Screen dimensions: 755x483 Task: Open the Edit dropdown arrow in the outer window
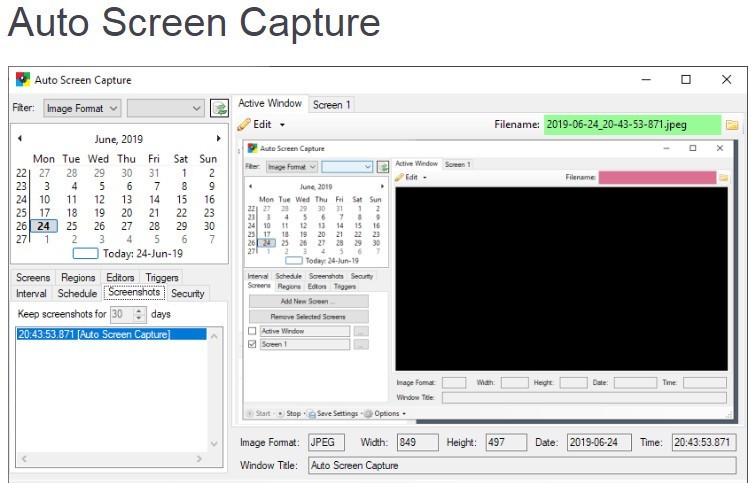pos(283,125)
